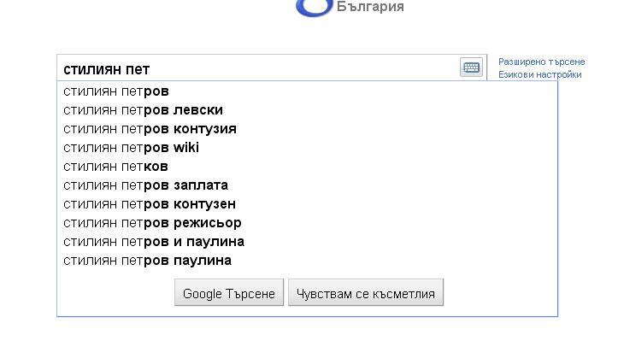This screenshot has height=364, width=624.
Task: Pick suggestion 'стилиян петров wiki'
Action: (307, 148)
